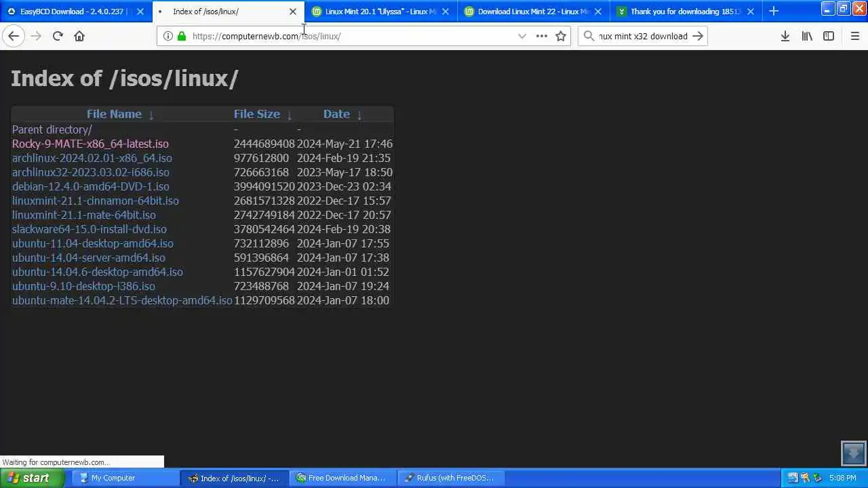The height and width of the screenshot is (488, 868).
Task: Open the downloads panel
Action: [x=785, y=36]
